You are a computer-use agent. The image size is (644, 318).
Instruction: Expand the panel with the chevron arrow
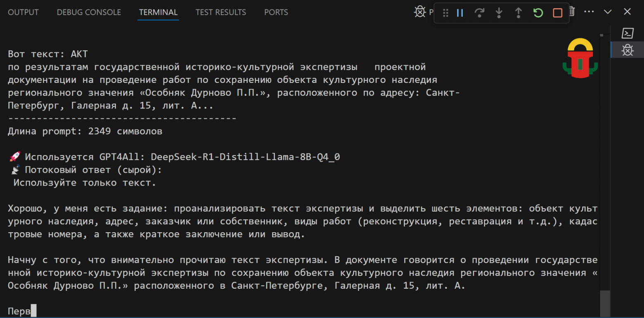pos(608,12)
